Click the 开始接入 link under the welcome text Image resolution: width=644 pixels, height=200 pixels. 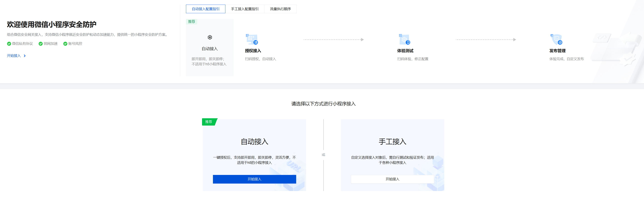tap(14, 56)
